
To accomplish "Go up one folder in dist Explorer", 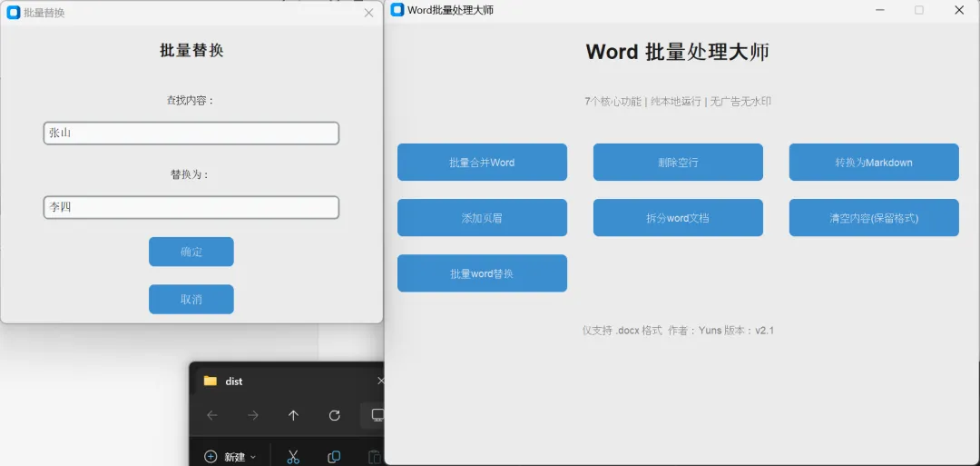I will pos(293,415).
